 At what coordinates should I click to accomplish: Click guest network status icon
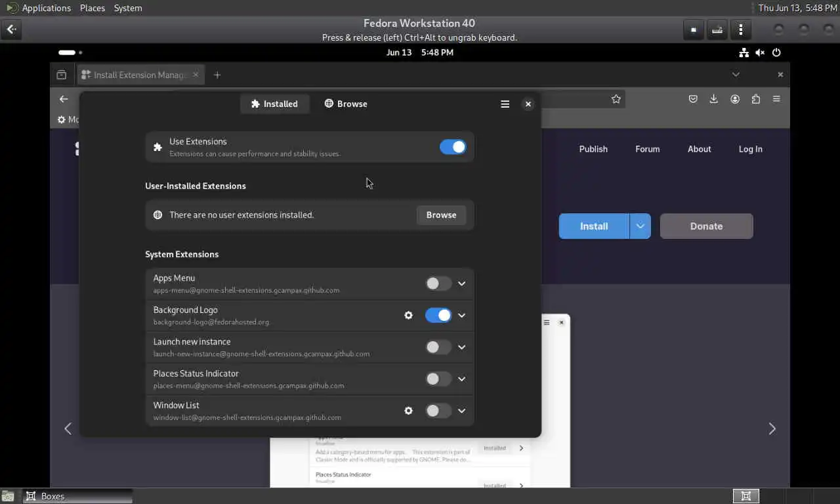(x=744, y=52)
